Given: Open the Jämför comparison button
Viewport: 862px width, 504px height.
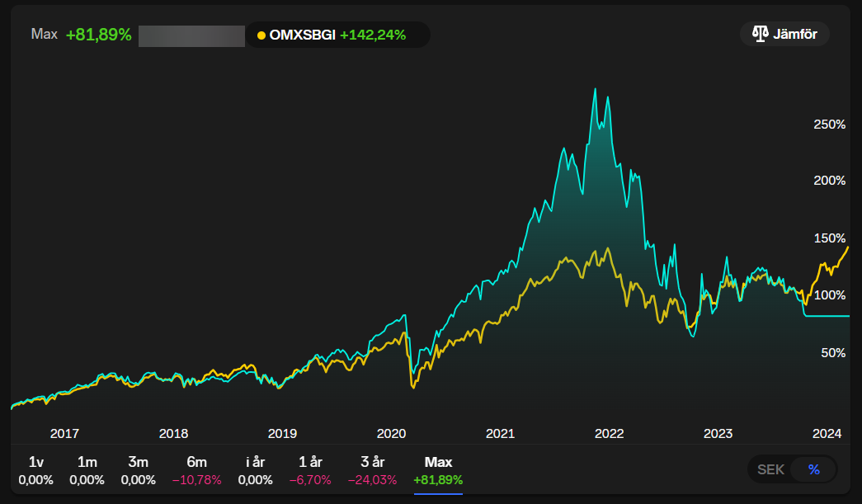Looking at the screenshot, I should point(784,35).
